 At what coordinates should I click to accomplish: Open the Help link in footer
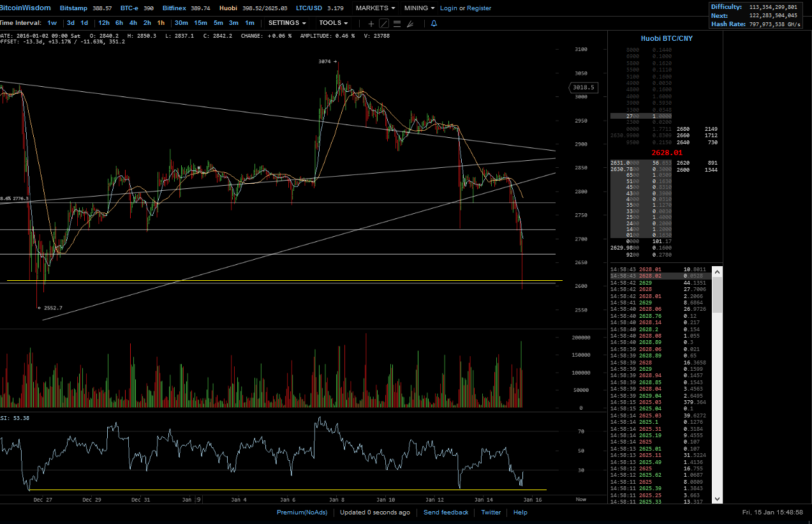coord(520,513)
